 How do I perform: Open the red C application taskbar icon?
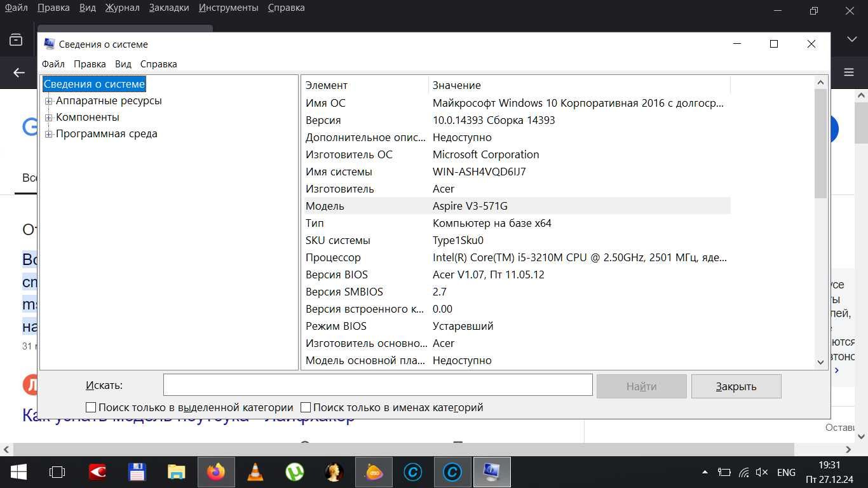97,472
